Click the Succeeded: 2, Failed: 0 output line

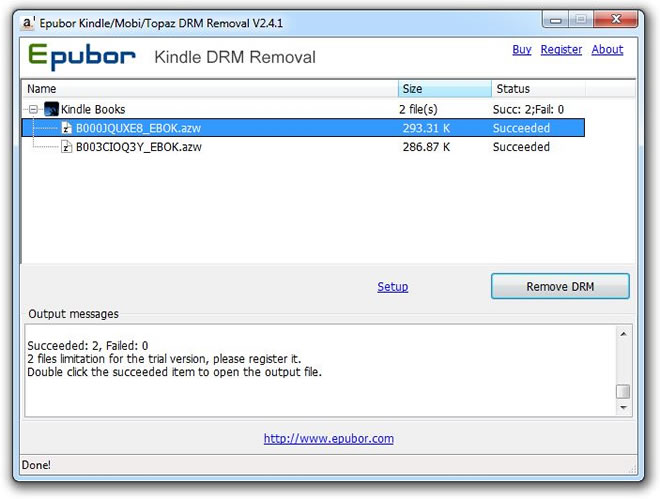[88, 346]
